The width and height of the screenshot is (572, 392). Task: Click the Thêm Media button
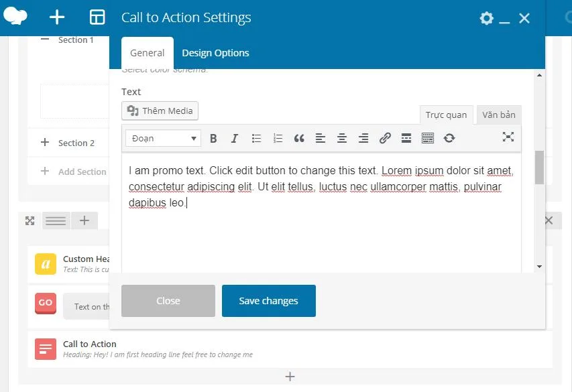(160, 111)
